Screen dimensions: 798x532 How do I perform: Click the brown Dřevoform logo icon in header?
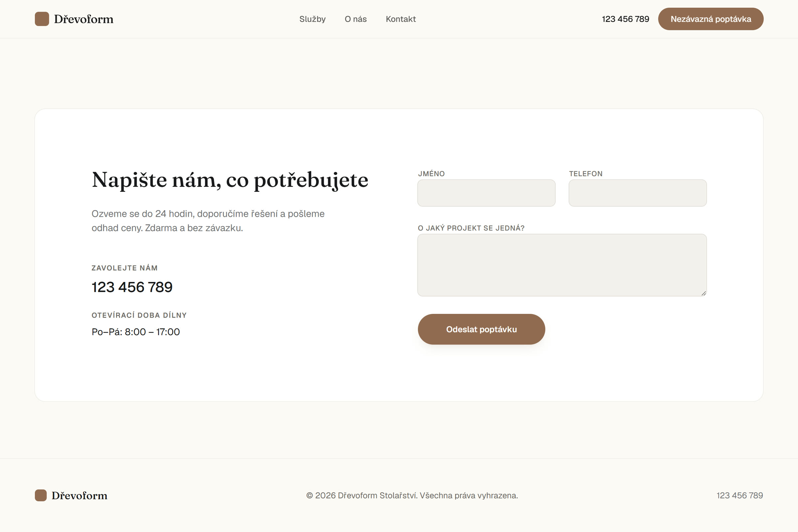42,19
